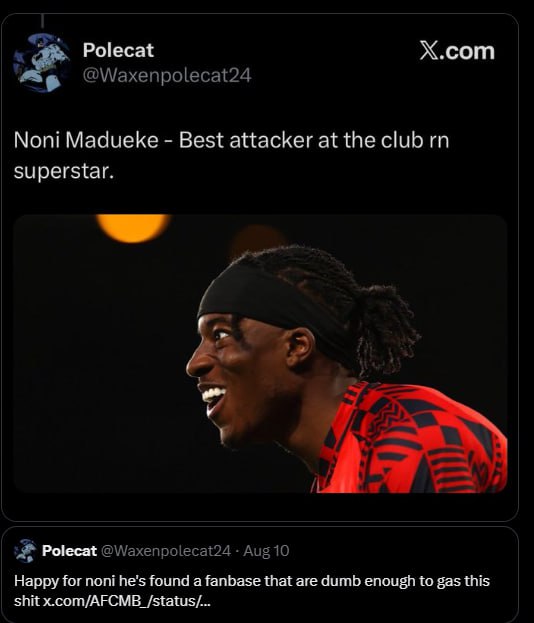Click the small avatar in quoted tweet
This screenshot has height=623, width=534.
25,551
